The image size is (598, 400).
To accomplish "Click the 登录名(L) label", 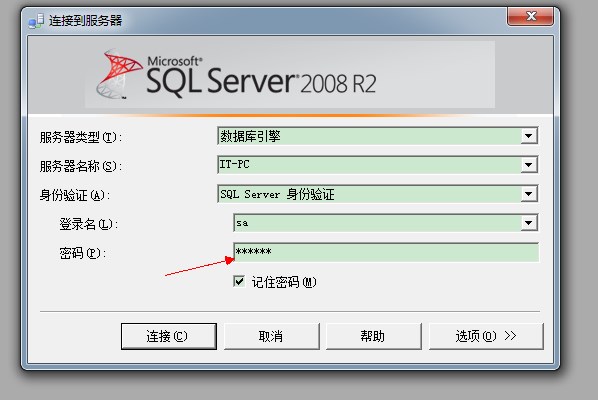I will (88, 224).
